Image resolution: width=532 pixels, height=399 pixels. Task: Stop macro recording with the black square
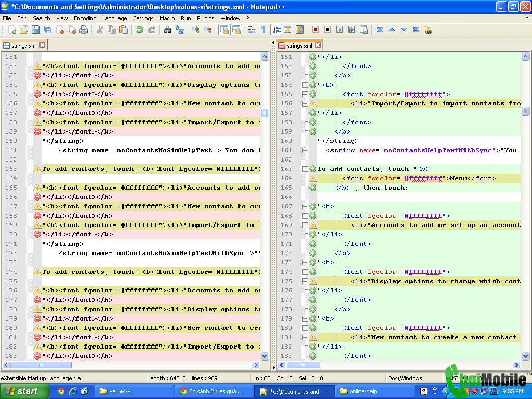pyautogui.click(x=327, y=30)
